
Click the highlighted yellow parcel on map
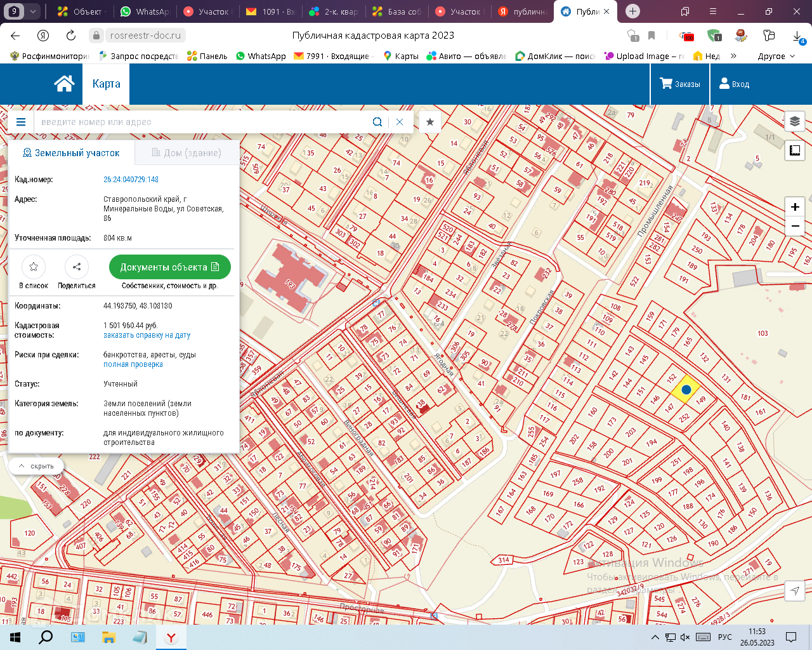pyautogui.click(x=686, y=390)
